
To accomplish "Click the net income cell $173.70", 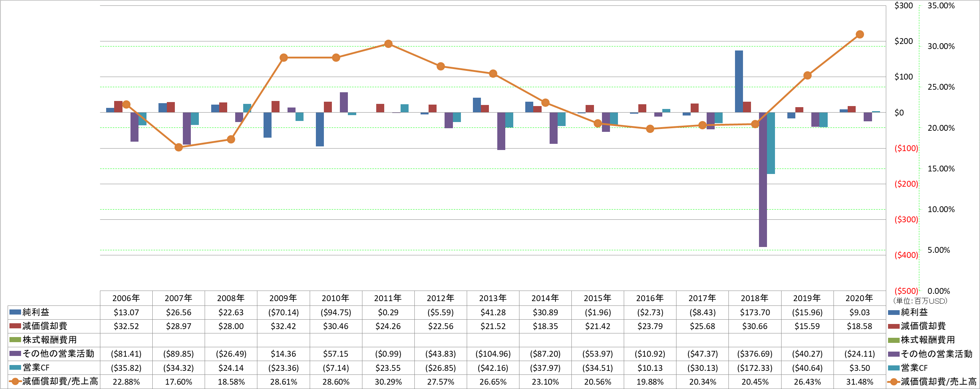I will (x=755, y=312).
